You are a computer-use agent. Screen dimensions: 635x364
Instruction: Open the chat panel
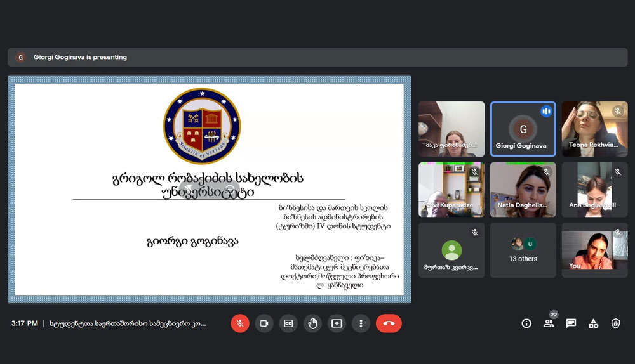click(571, 323)
